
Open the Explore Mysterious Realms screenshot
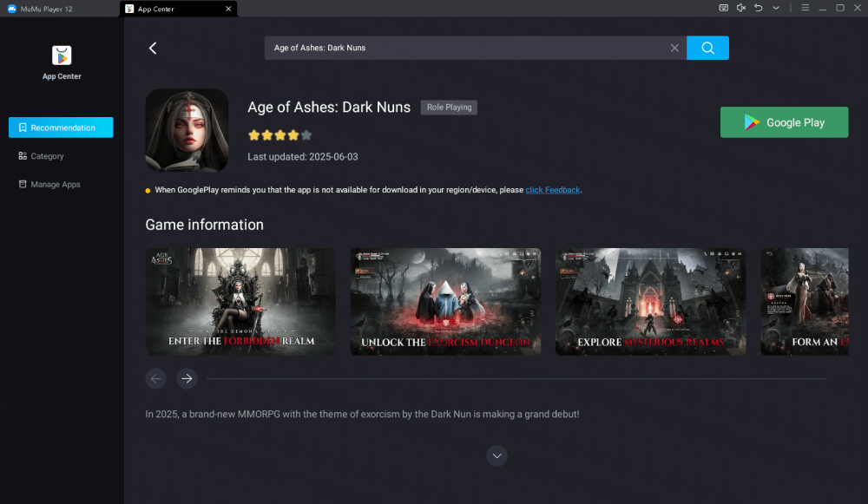click(650, 302)
